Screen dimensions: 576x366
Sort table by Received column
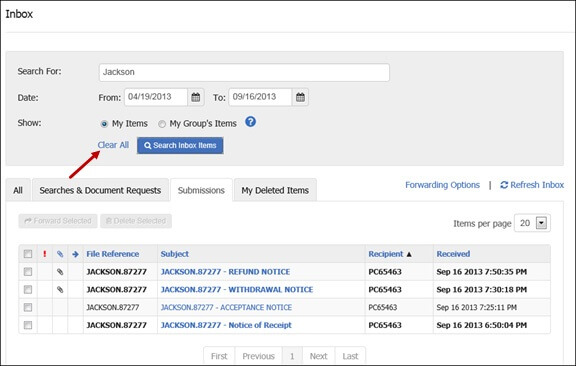[x=453, y=254]
